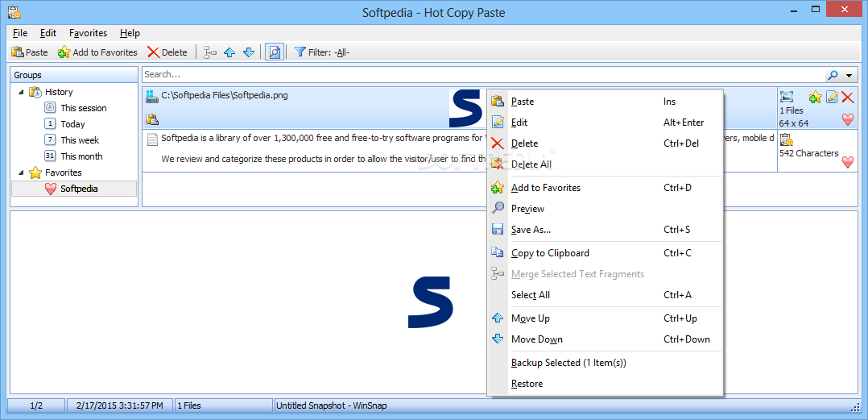Click the edit pencil icon on the file clip
This screenshot has width=868, height=420.
click(832, 98)
